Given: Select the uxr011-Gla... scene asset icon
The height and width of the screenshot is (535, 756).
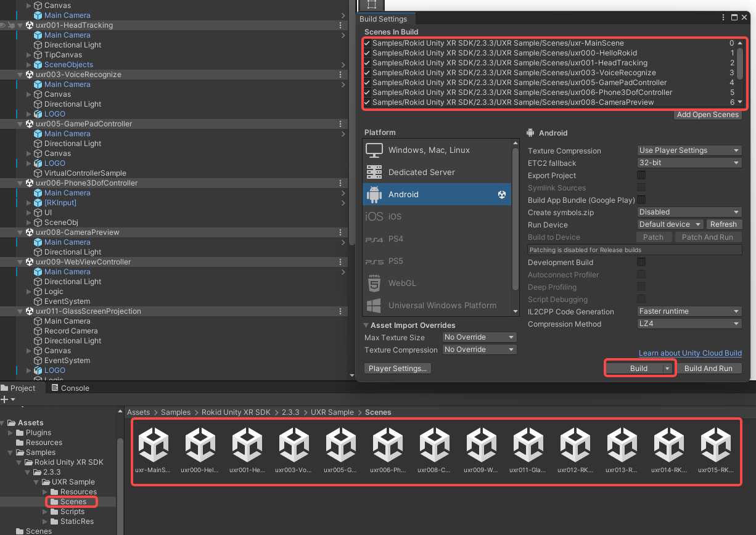Looking at the screenshot, I should point(528,444).
